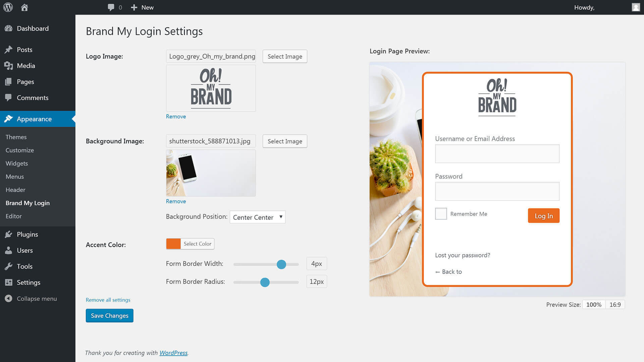The image size is (644, 362).
Task: Switch preview size to 16:9
Action: tap(615, 304)
